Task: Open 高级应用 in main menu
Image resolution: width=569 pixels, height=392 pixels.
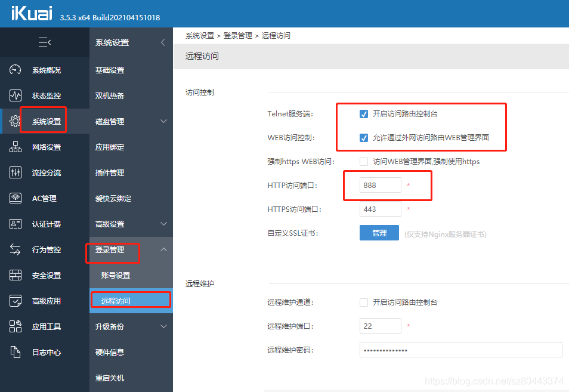Action: [47, 301]
